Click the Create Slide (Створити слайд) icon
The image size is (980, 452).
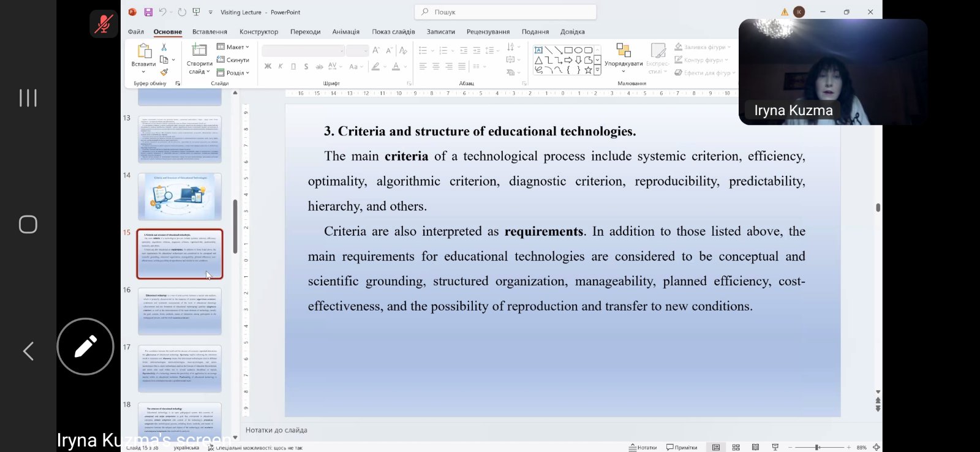[x=199, y=50]
